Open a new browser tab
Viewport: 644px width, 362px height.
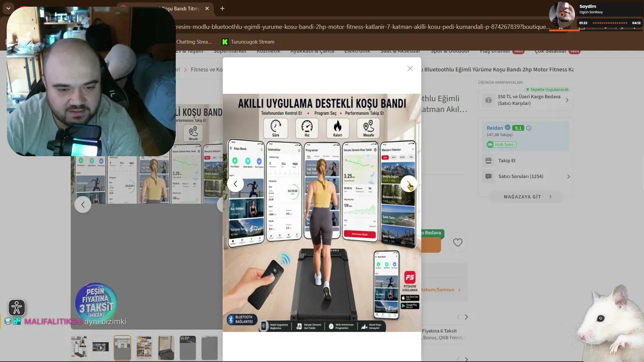222,8
